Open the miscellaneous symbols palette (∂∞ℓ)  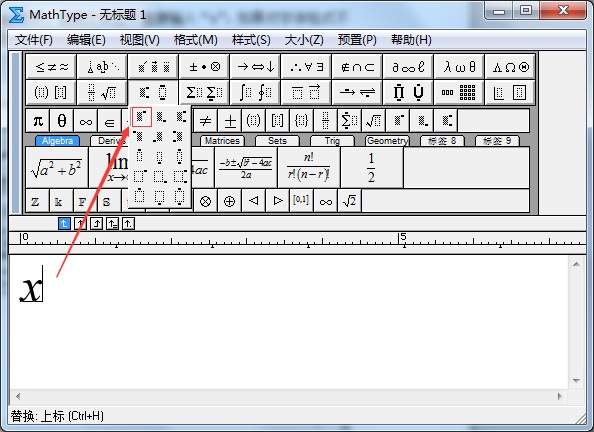[x=408, y=67]
